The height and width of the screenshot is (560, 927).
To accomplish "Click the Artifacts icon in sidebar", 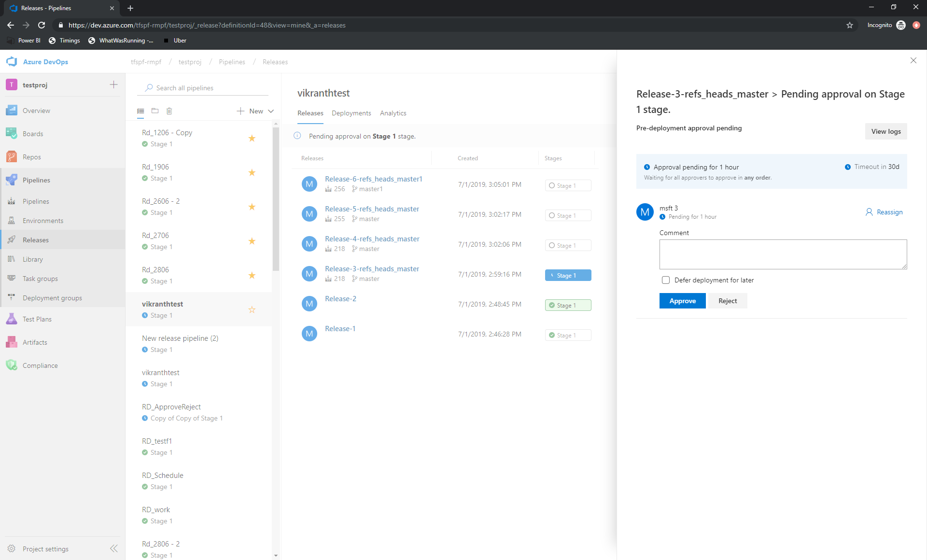I will pos(12,342).
